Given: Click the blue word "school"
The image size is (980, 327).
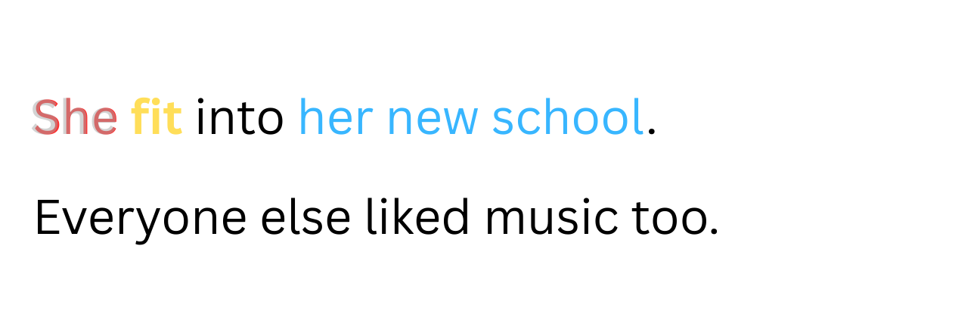Looking at the screenshot, I should (567, 118).
